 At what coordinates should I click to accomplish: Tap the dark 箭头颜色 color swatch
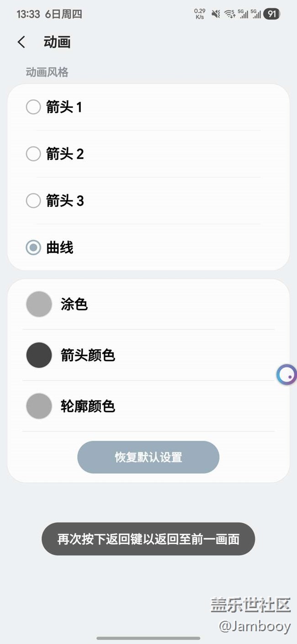click(x=39, y=355)
